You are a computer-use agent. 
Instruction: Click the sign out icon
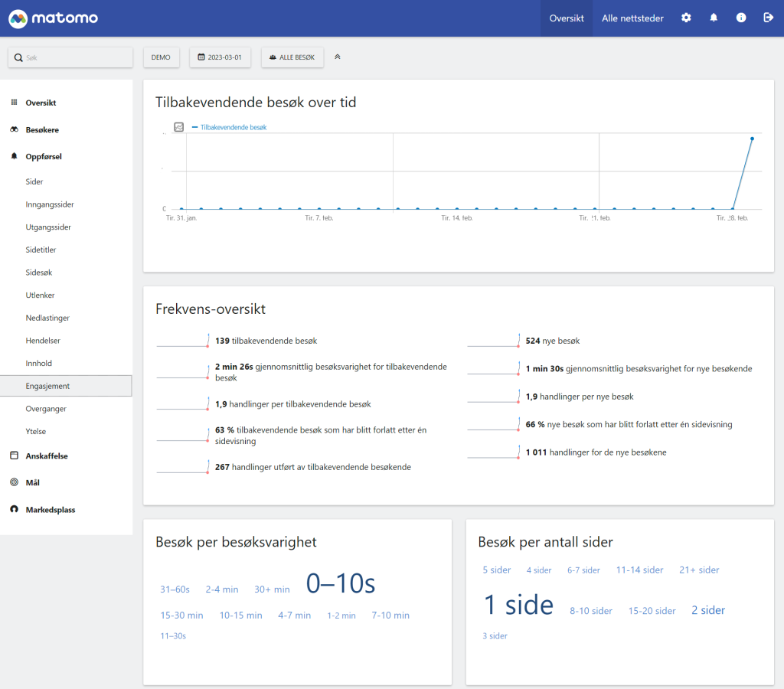pyautogui.click(x=768, y=18)
